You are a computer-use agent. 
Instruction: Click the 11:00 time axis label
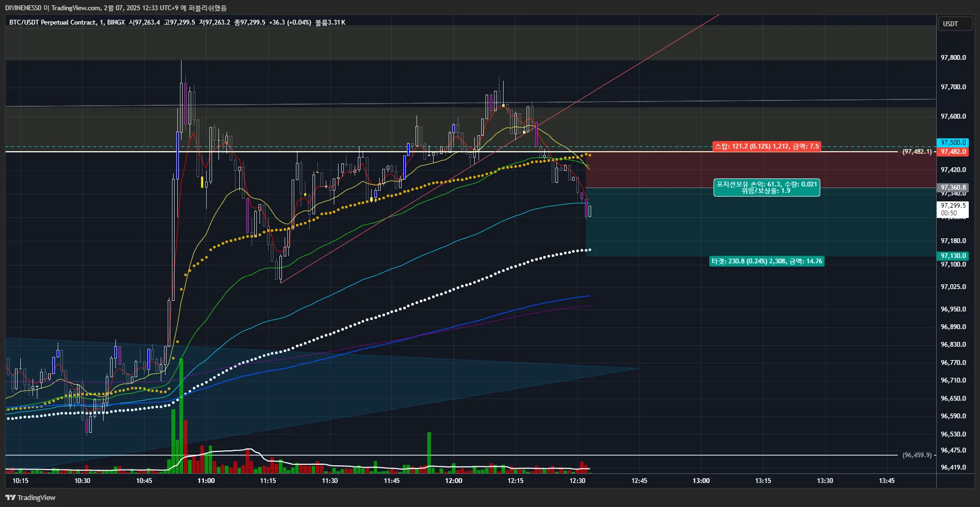click(x=206, y=481)
